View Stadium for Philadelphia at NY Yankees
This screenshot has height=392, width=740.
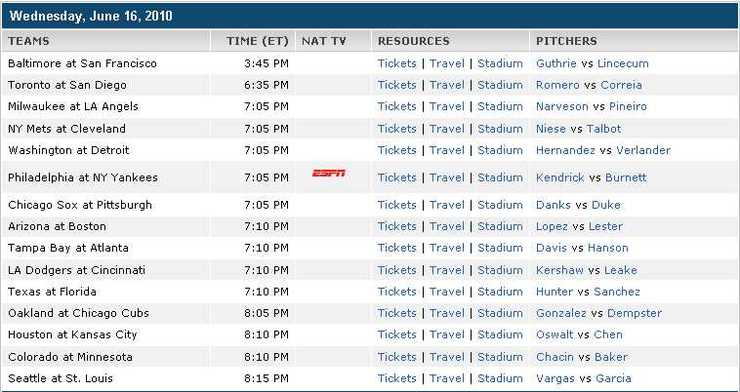pyautogui.click(x=500, y=177)
